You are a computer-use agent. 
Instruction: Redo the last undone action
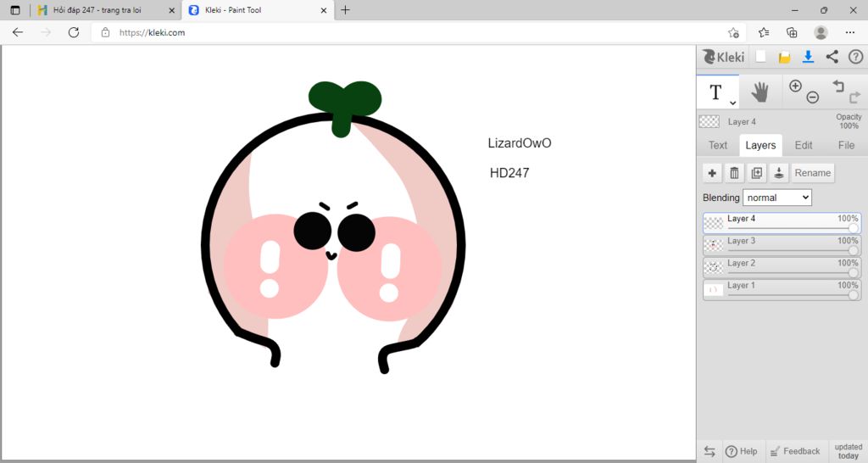(854, 98)
